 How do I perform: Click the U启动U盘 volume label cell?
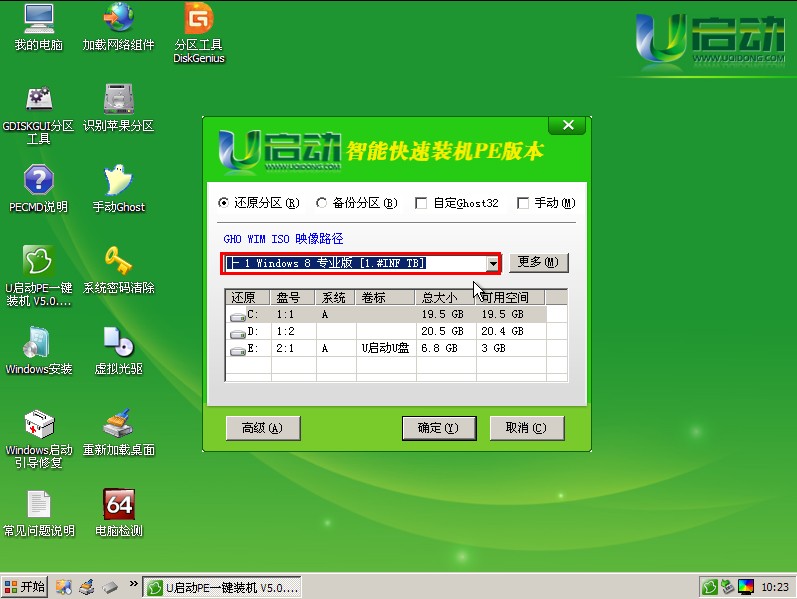(x=385, y=348)
